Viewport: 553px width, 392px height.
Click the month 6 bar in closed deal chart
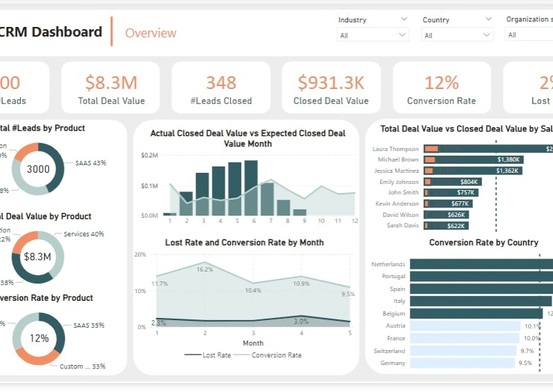[x=251, y=188]
